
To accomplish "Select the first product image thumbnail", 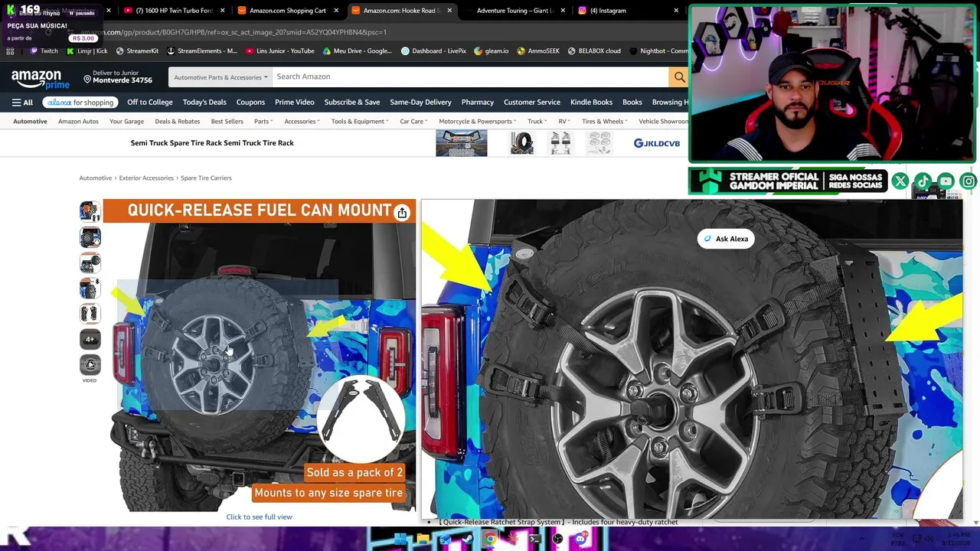I will (90, 211).
